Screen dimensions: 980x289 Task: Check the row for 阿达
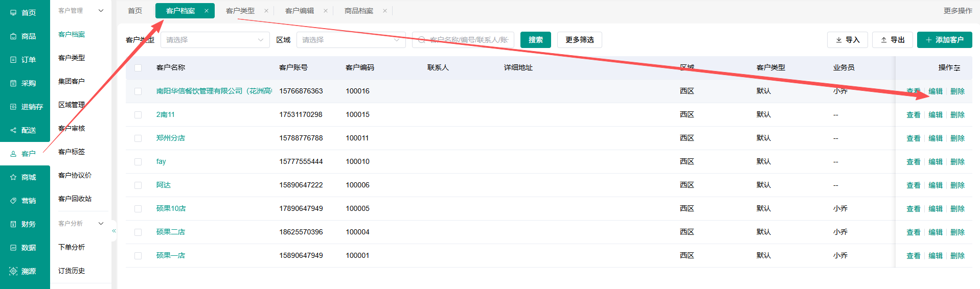click(138, 185)
